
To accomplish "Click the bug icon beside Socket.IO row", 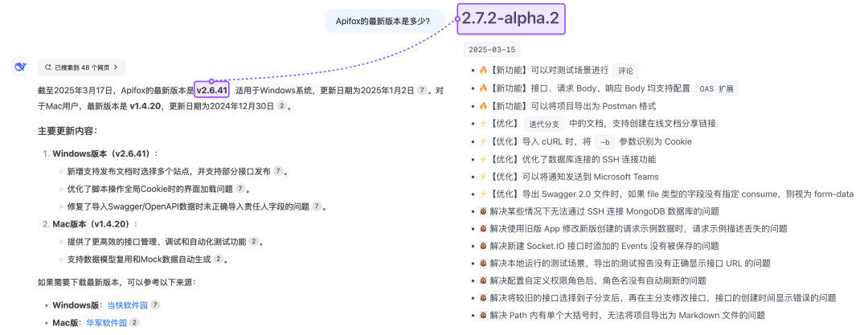I will (x=483, y=246).
